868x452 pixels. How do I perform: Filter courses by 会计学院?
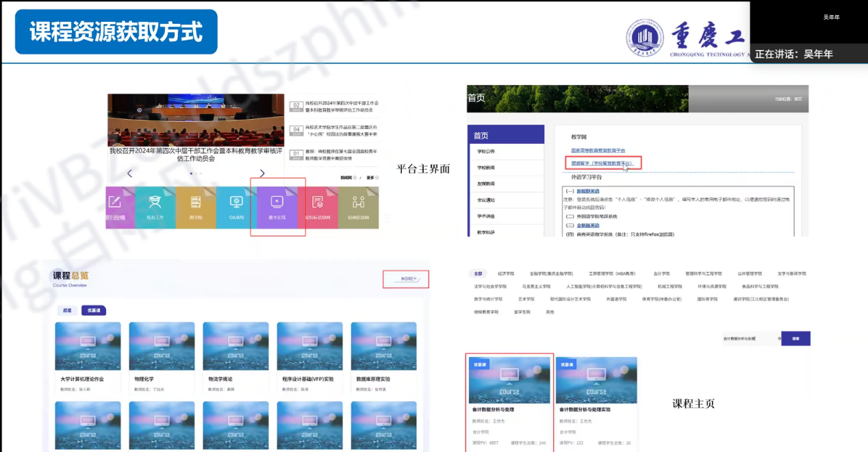point(661,273)
